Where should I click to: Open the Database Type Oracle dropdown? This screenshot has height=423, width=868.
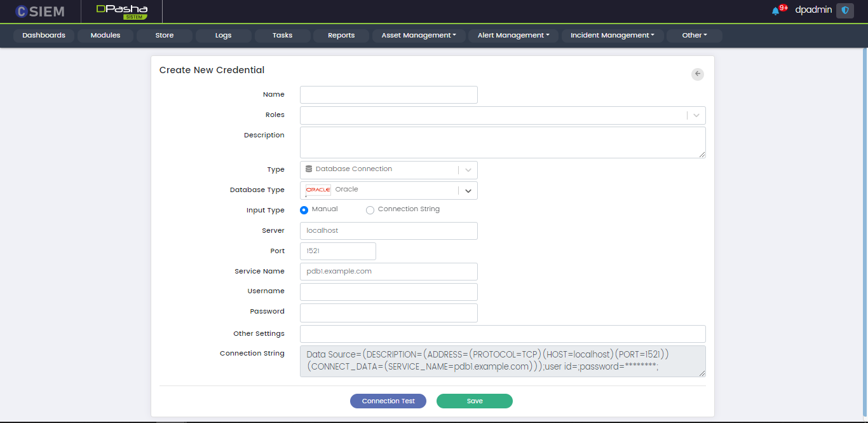click(388, 190)
